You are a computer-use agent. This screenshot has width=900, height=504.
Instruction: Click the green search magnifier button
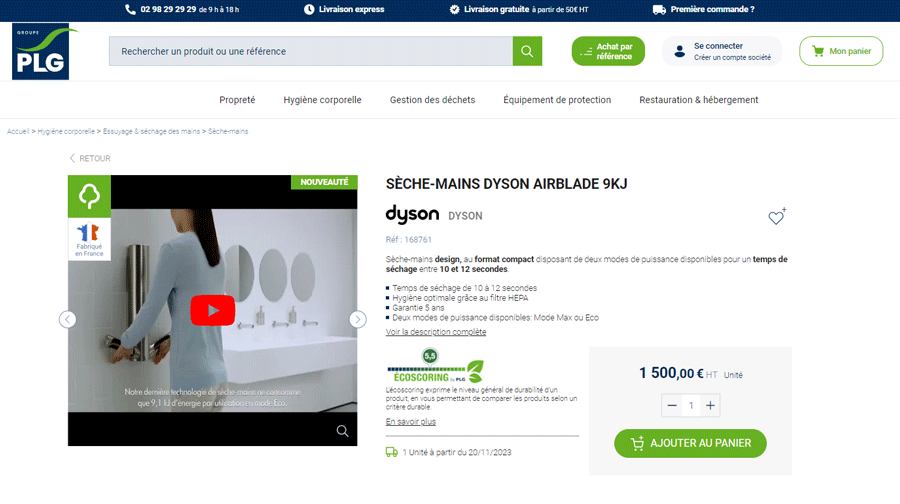527,51
